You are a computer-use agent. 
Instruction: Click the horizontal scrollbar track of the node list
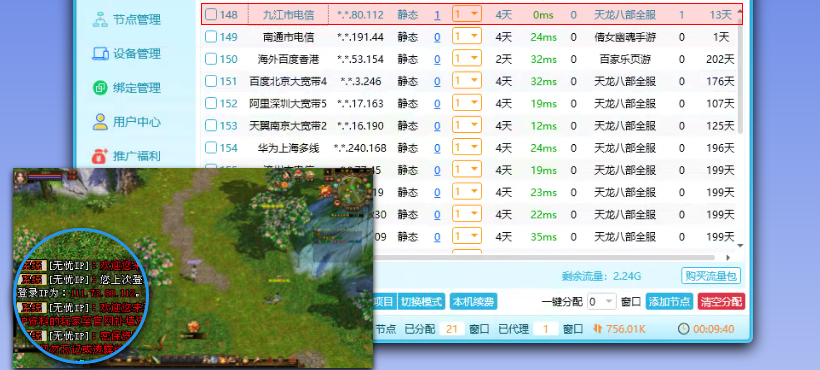point(544,258)
